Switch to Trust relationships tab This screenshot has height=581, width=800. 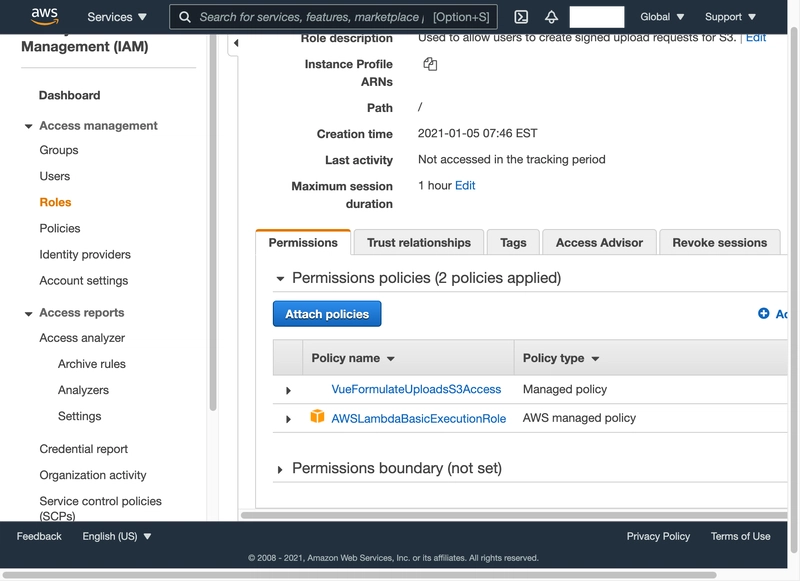pos(419,242)
